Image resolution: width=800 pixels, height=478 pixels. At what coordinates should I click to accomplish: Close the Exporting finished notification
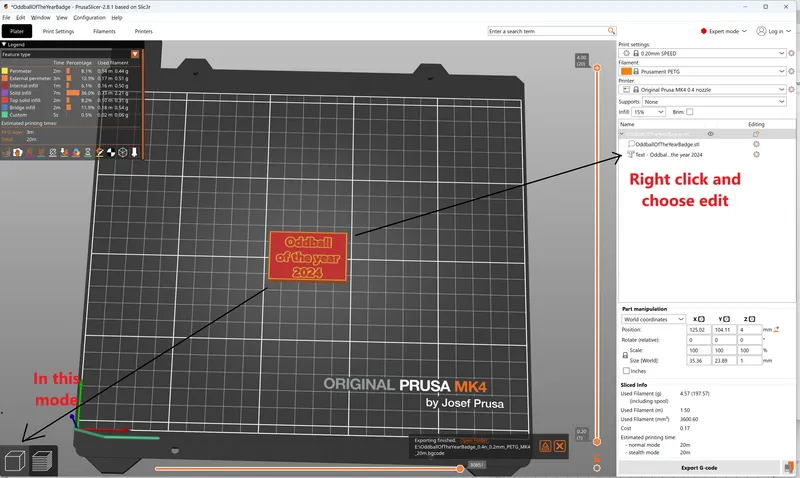[560, 446]
